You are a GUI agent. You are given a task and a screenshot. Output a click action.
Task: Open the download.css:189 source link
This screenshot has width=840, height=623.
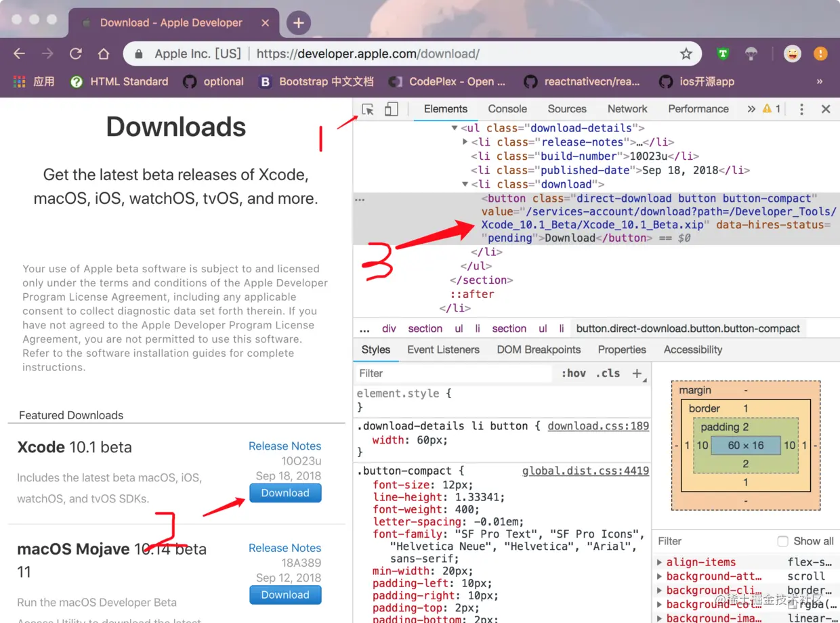click(598, 426)
